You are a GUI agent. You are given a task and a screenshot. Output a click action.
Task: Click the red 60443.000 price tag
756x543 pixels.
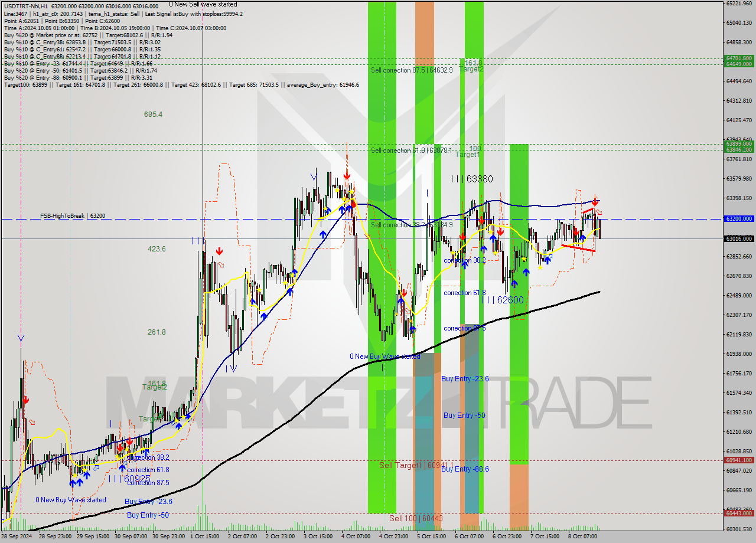pyautogui.click(x=738, y=513)
